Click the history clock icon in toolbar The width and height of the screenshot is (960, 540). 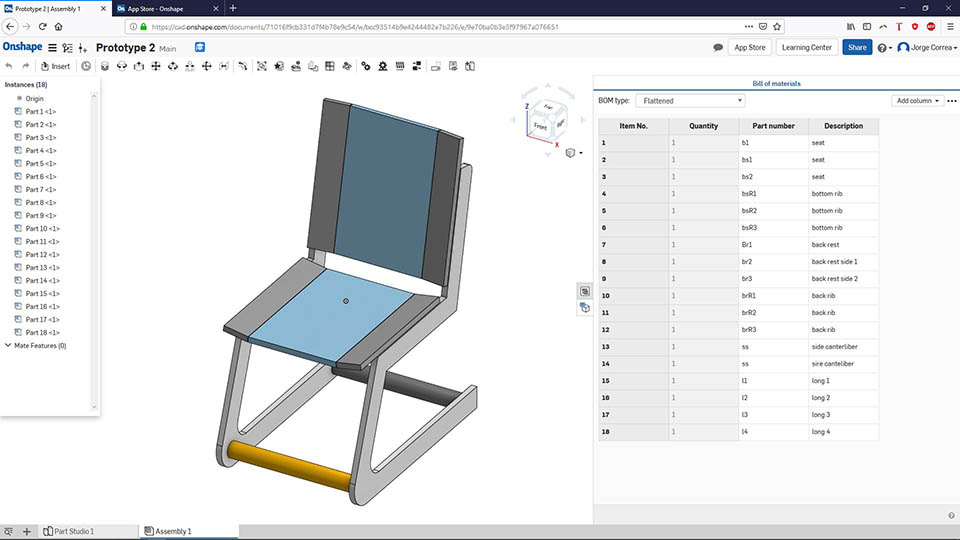86,66
